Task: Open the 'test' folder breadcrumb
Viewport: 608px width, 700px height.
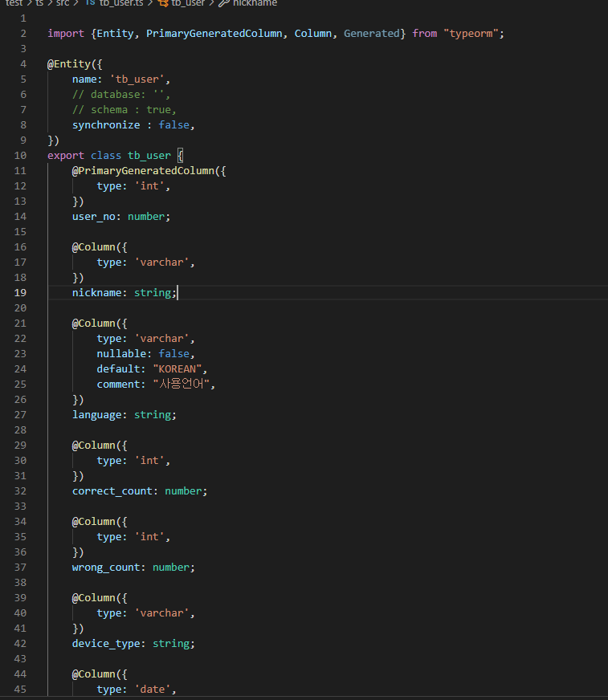Action: (13, 3)
